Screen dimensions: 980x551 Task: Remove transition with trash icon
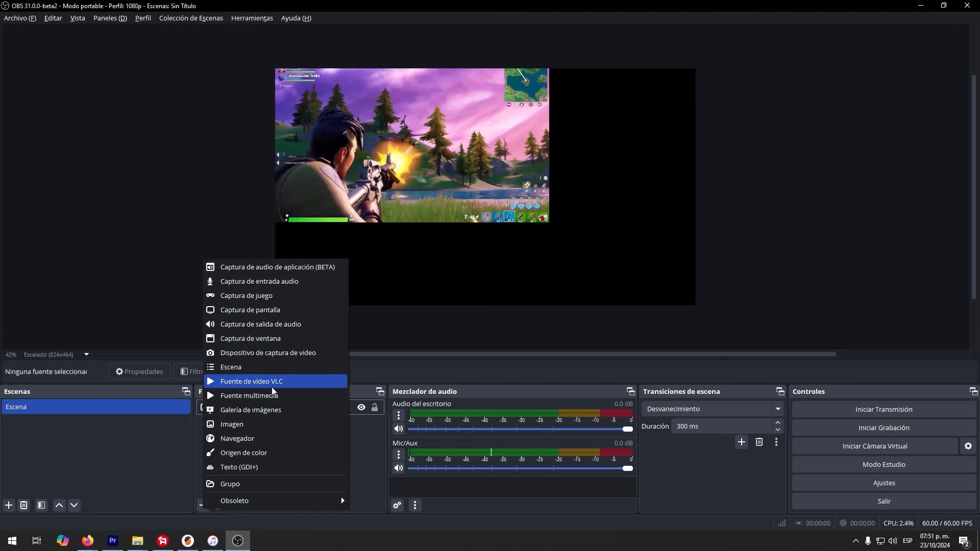point(759,442)
